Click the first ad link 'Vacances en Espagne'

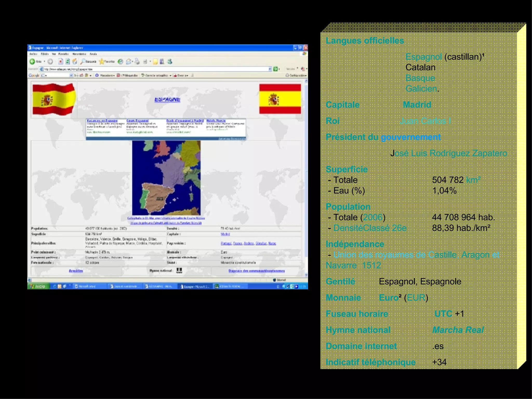point(102,121)
